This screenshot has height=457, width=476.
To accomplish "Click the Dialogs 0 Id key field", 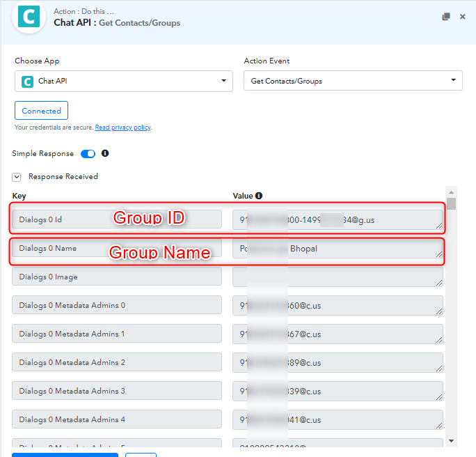I will point(117,219).
